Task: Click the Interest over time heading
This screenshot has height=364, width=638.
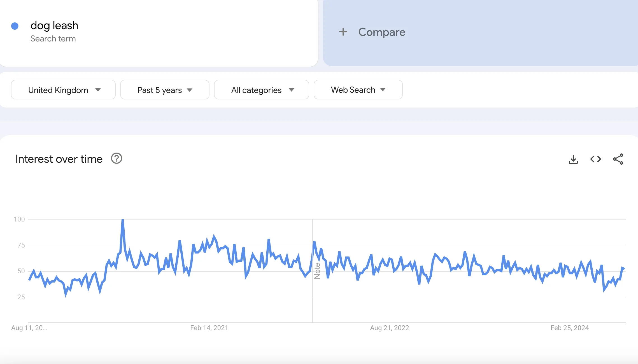Action: point(59,159)
